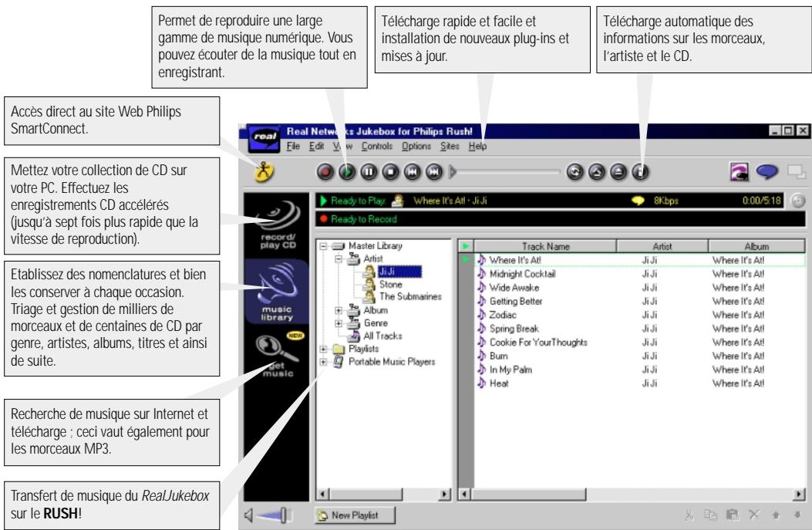Click the CD eject button
The height and width of the screenshot is (530, 812).
pyautogui.click(x=618, y=171)
